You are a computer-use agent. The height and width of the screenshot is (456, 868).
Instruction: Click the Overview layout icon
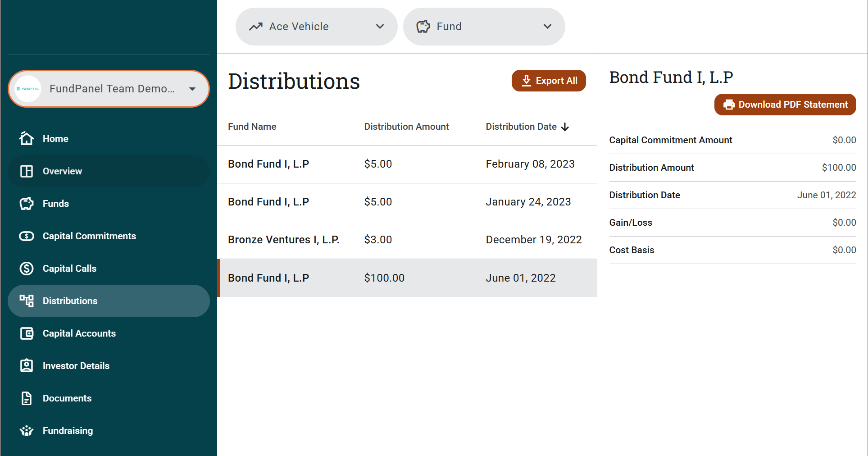point(27,171)
